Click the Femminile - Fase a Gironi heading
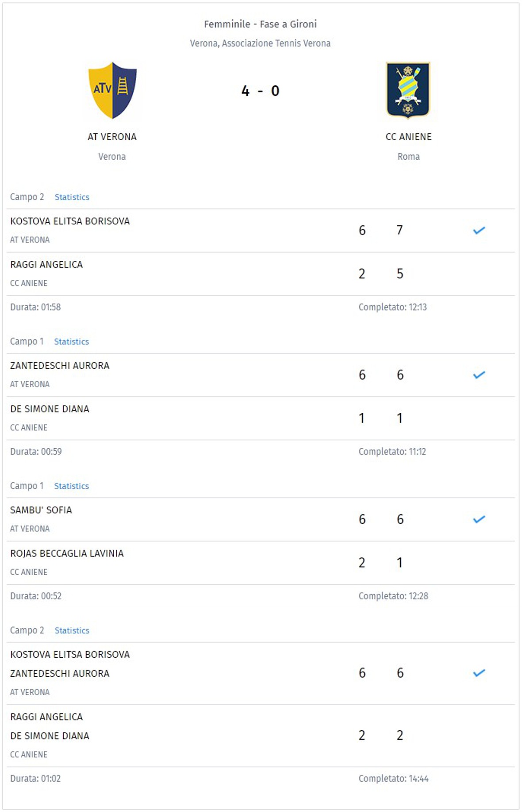Screen dimensions: 522x812 click(260, 24)
